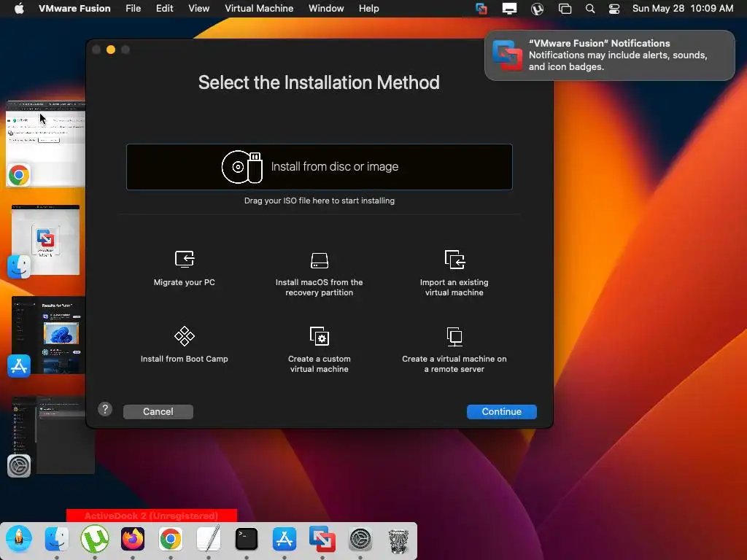The height and width of the screenshot is (560, 747).
Task: Launch Firefox from the dock
Action: 133,539
